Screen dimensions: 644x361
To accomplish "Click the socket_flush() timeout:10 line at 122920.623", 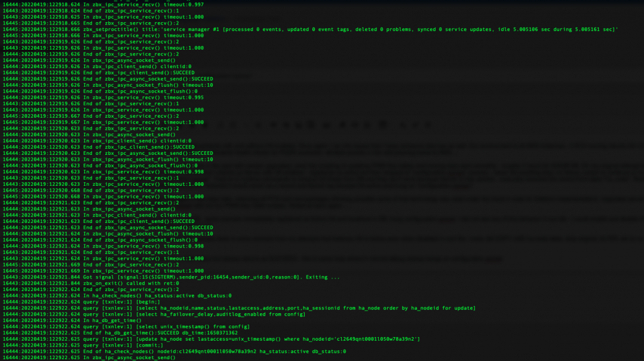I will tap(108, 160).
